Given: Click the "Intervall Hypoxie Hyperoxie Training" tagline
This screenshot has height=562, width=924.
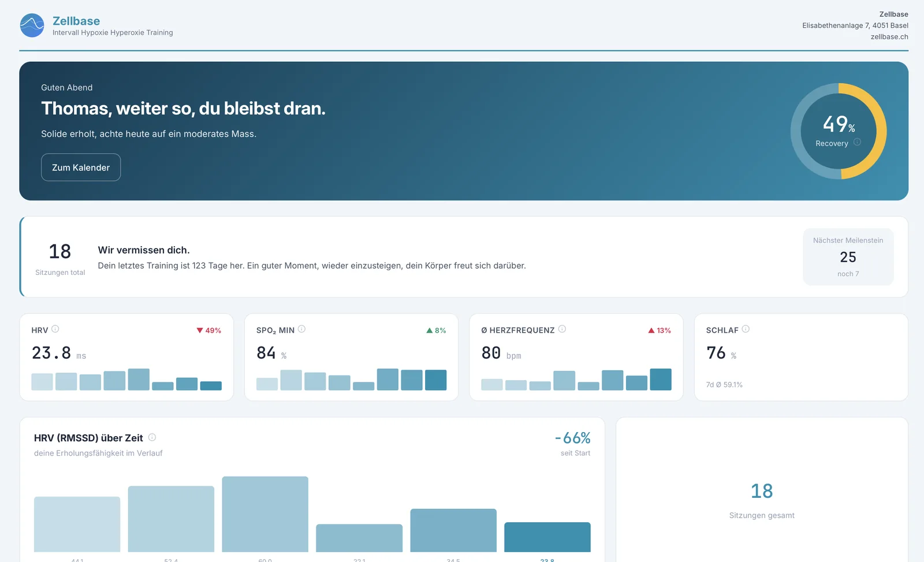Looking at the screenshot, I should (113, 33).
